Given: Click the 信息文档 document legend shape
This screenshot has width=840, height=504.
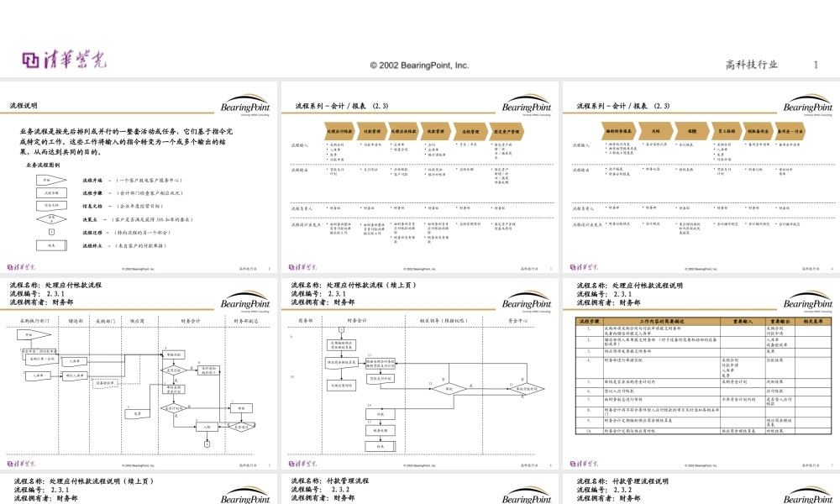Looking at the screenshot, I should click(x=51, y=206).
